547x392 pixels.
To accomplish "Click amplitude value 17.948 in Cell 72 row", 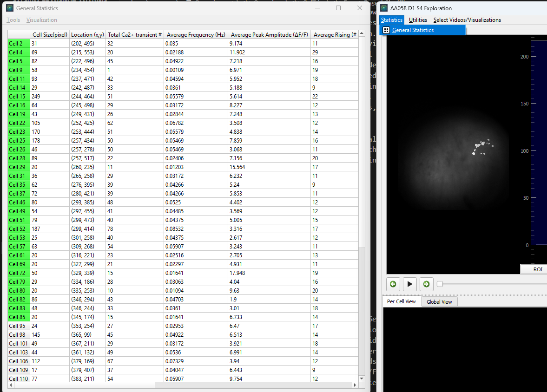I will pyautogui.click(x=269, y=273).
